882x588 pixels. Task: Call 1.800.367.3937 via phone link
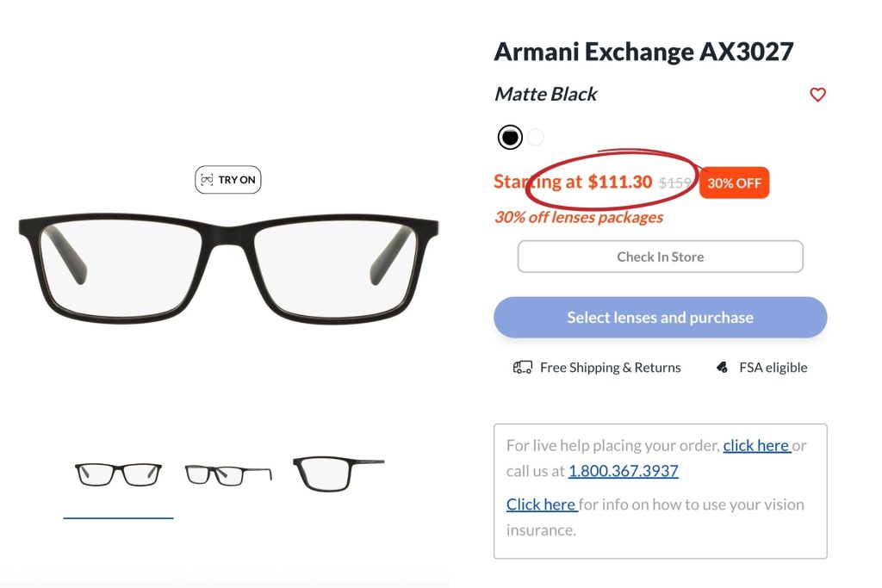623,471
